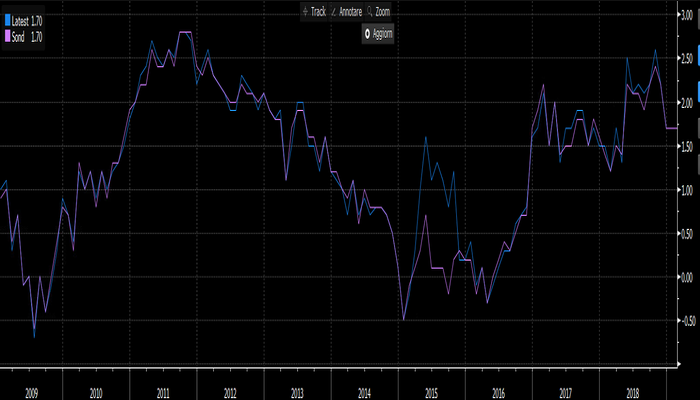Select the Sond 1.70 legend entry

28,36
